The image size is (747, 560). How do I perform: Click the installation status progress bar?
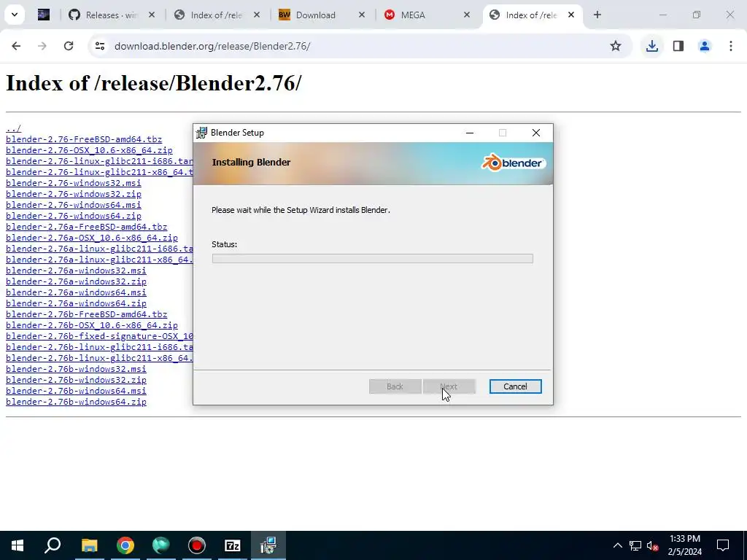[372, 258]
